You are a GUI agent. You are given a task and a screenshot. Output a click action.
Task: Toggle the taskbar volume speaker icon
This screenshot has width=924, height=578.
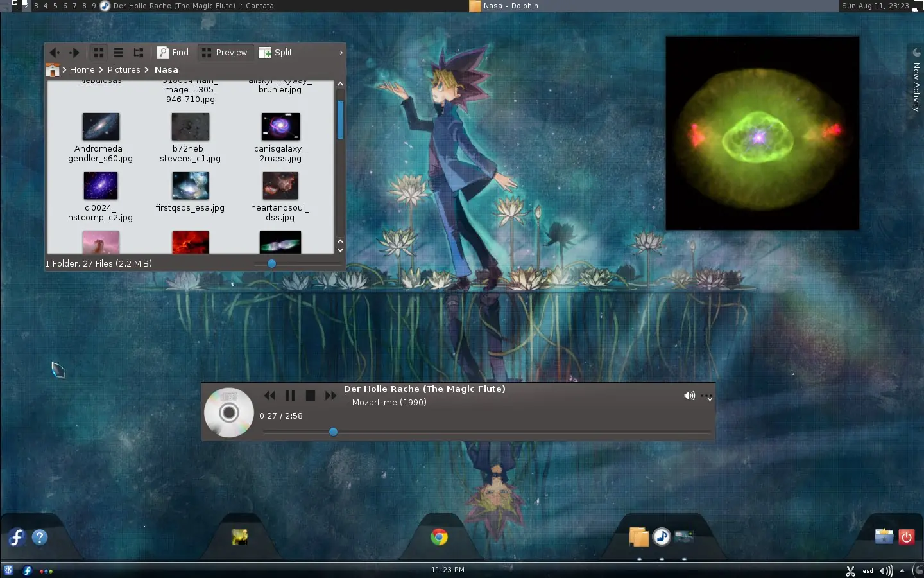click(886, 570)
